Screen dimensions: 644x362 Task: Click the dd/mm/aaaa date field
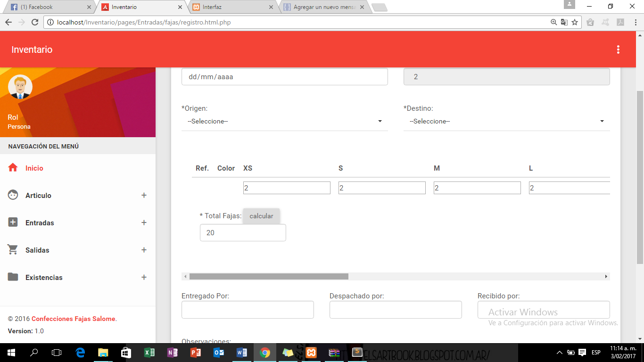[x=285, y=77]
